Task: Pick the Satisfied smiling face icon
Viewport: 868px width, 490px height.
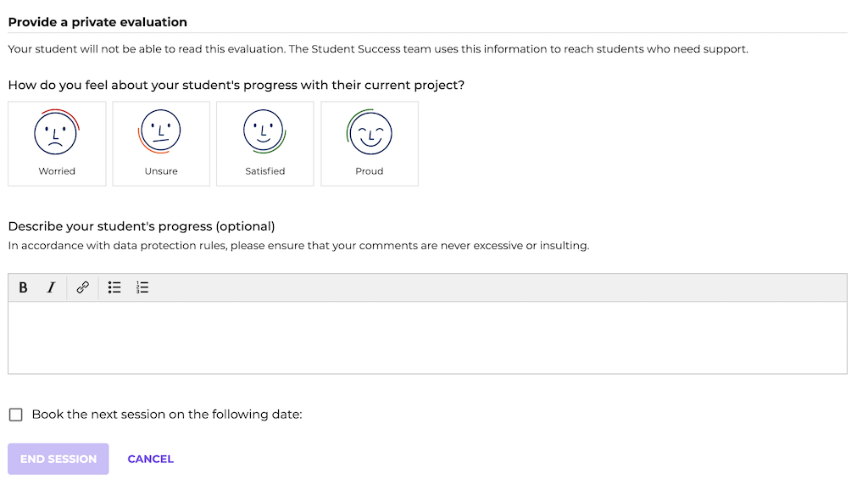Action: pos(264,131)
